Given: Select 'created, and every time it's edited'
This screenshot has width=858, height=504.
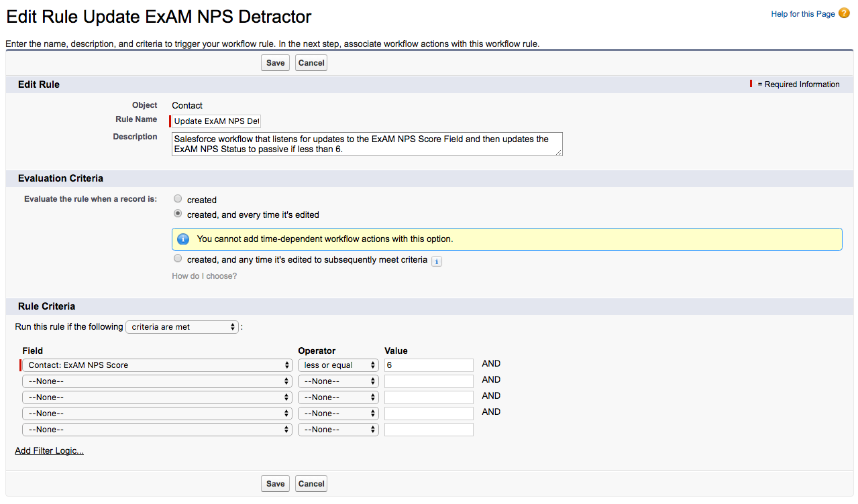Looking at the screenshot, I should tap(178, 214).
